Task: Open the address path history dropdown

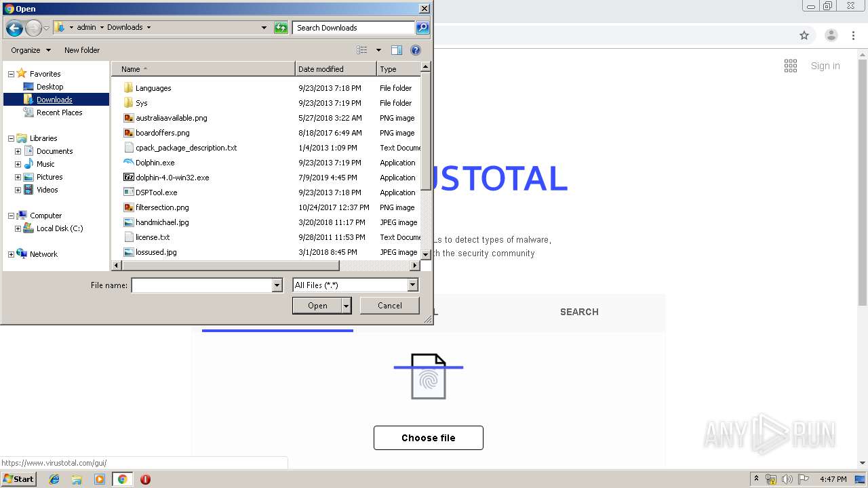Action: 264,28
